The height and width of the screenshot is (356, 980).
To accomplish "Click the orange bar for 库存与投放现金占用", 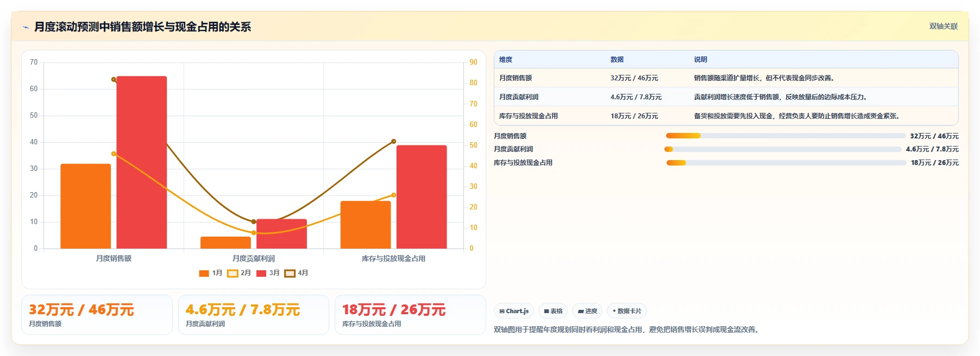I will [x=366, y=225].
